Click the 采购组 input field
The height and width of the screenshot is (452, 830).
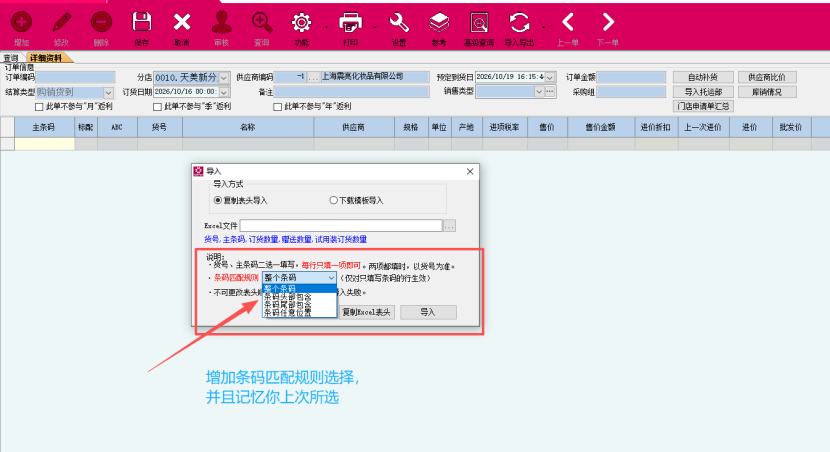pyautogui.click(x=631, y=92)
